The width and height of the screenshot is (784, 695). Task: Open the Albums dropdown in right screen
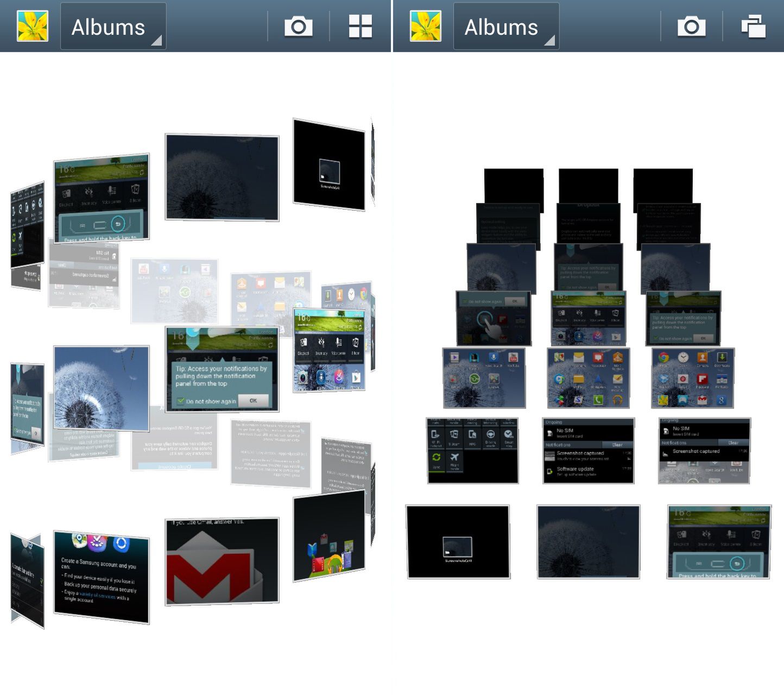507,26
